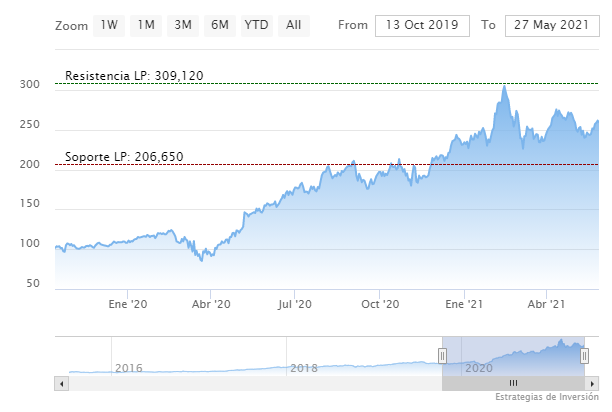Click the 2018 area in the navigator
The image size is (612, 412).
303,368
